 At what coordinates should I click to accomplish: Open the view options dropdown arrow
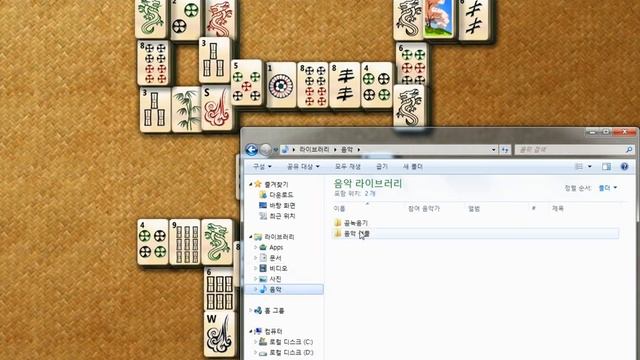coord(589,167)
